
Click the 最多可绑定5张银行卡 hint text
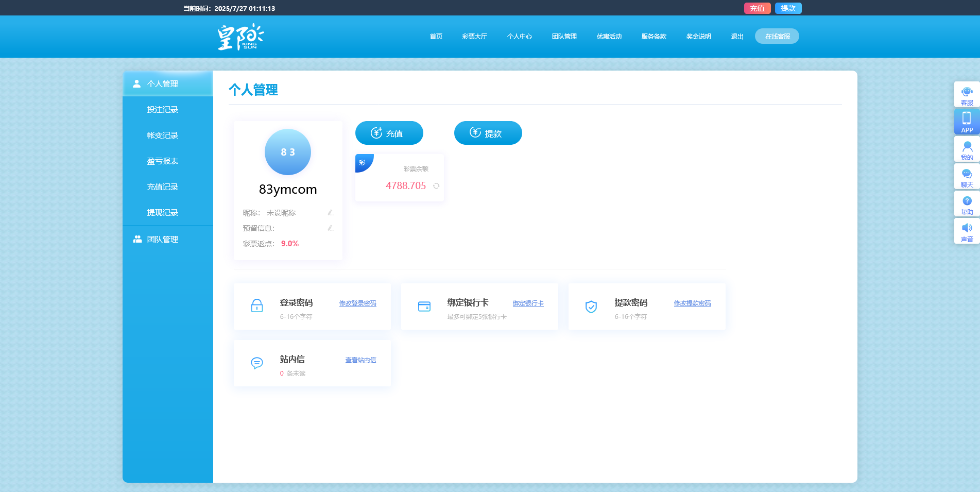[477, 317]
